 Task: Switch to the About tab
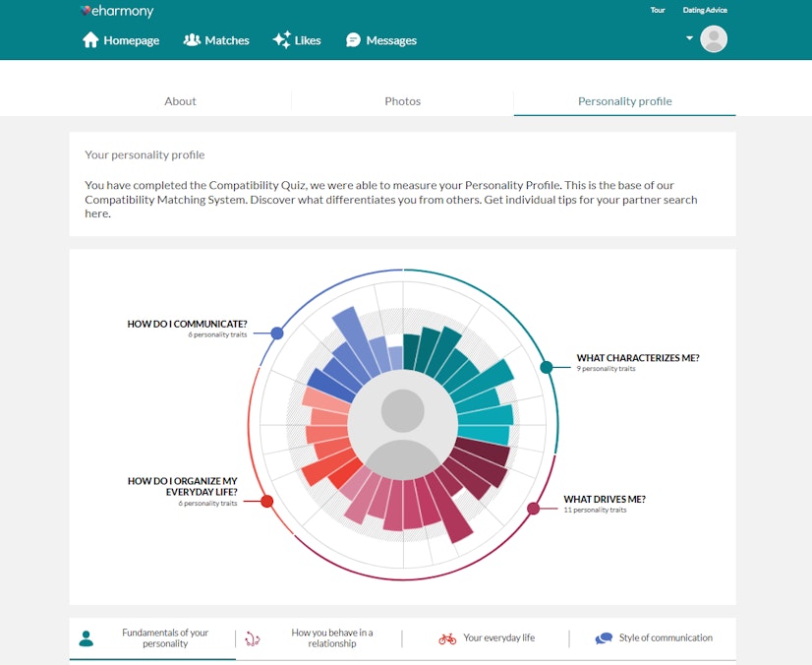181,100
